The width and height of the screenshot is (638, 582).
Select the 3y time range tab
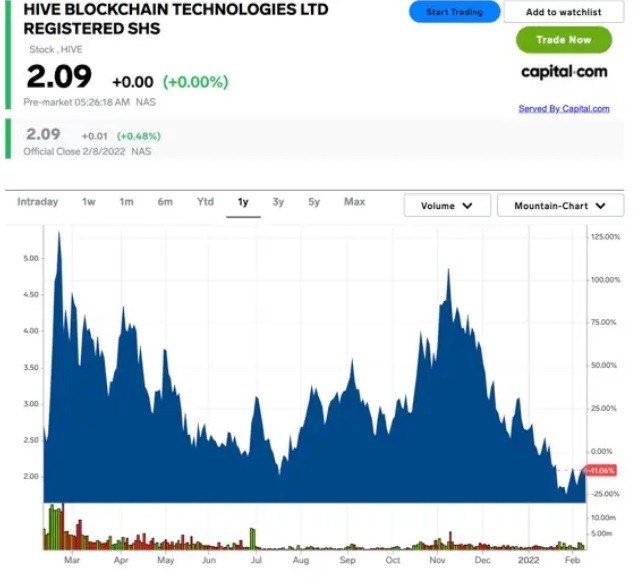tap(278, 202)
